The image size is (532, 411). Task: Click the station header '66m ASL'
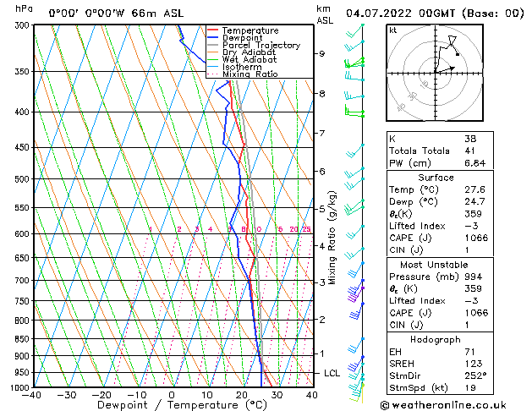157,14
